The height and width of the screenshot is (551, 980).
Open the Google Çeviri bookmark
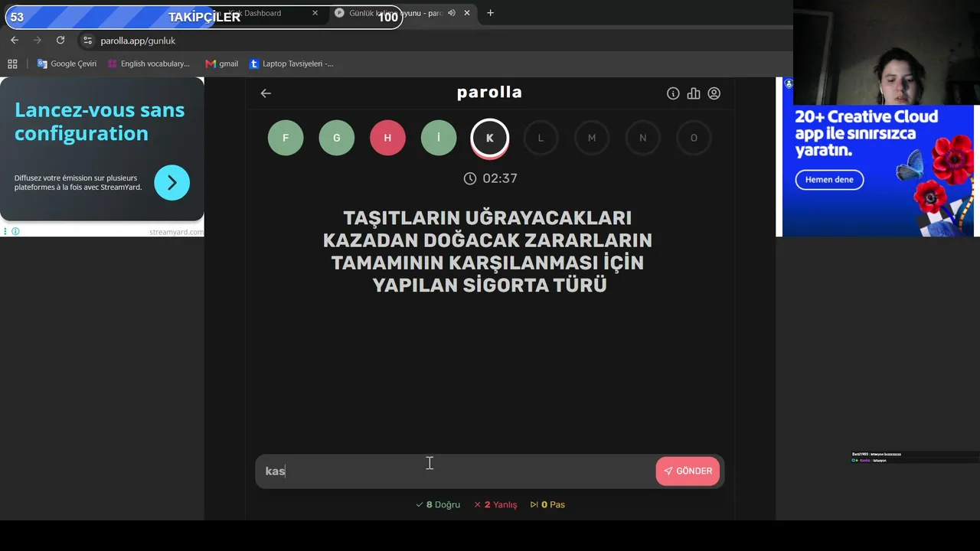coord(67,64)
